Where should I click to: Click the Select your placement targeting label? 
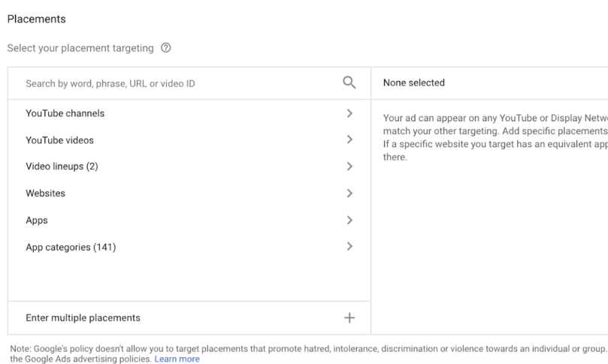80,48
